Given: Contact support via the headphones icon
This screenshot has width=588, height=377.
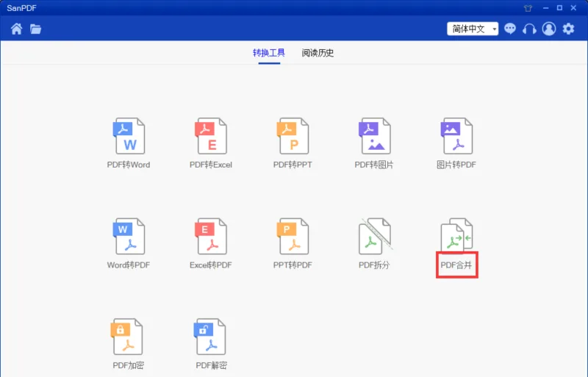Looking at the screenshot, I should pos(529,29).
